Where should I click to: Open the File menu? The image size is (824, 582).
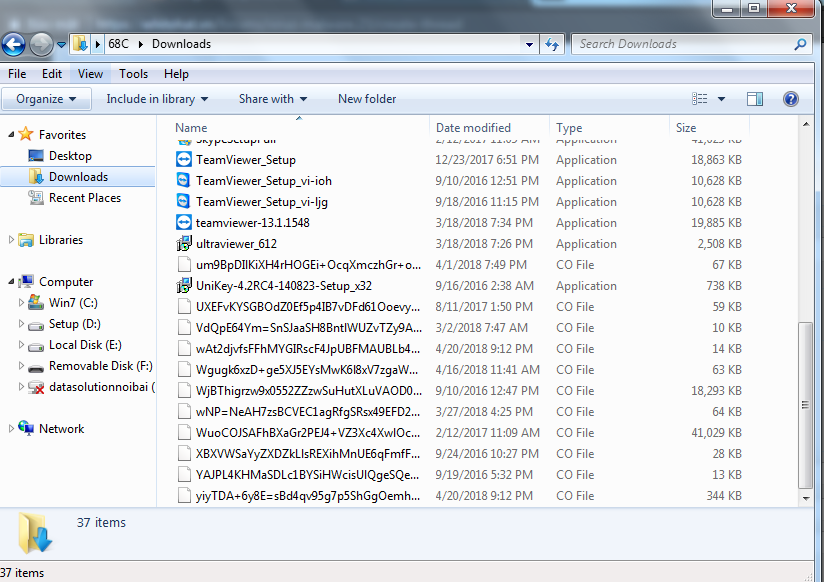(17, 74)
